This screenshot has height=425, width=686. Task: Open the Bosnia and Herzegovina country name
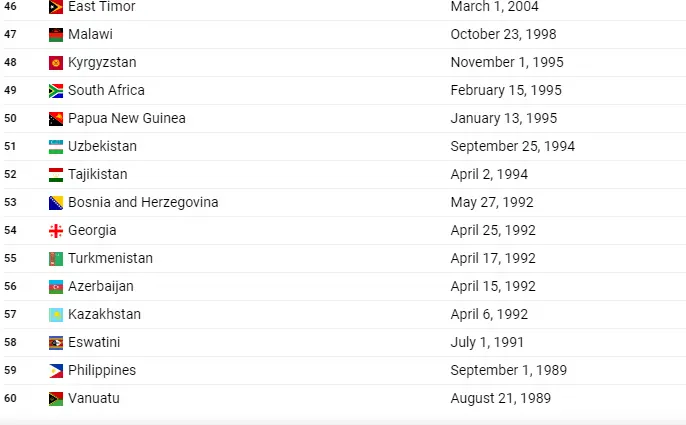tap(143, 202)
